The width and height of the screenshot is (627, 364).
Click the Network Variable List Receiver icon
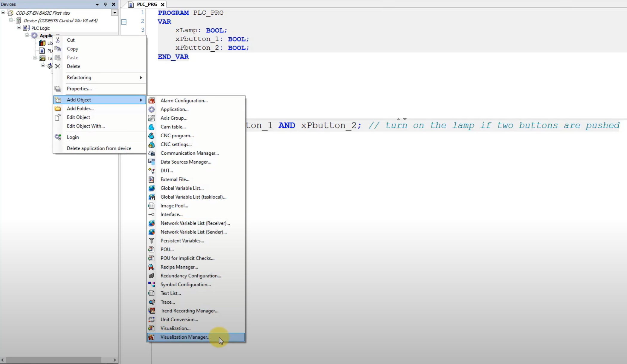[x=152, y=223]
